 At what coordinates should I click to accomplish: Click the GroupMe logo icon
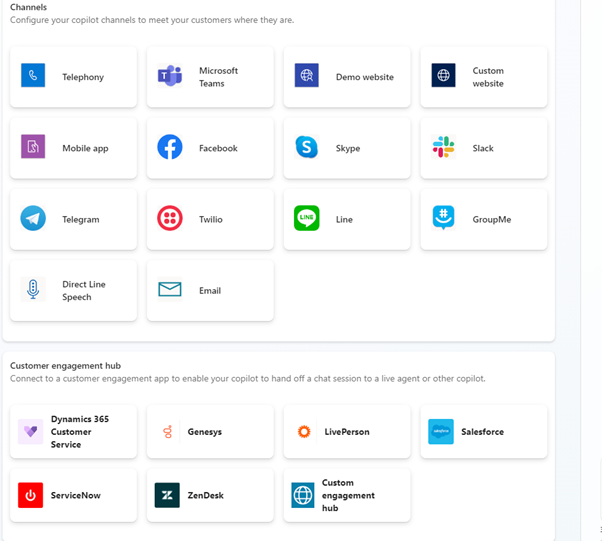(443, 218)
